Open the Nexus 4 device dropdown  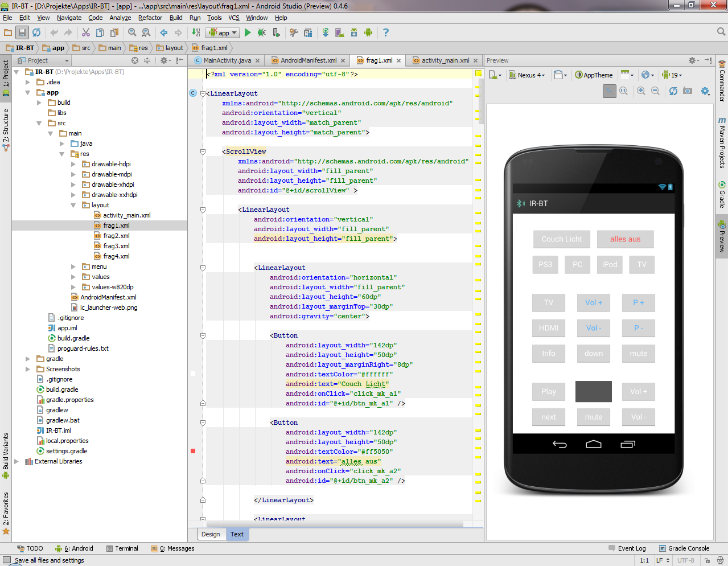(x=527, y=75)
